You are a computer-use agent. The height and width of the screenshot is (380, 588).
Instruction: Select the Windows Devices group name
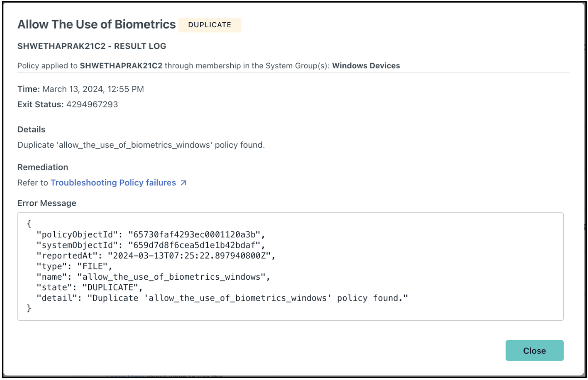[366, 66]
